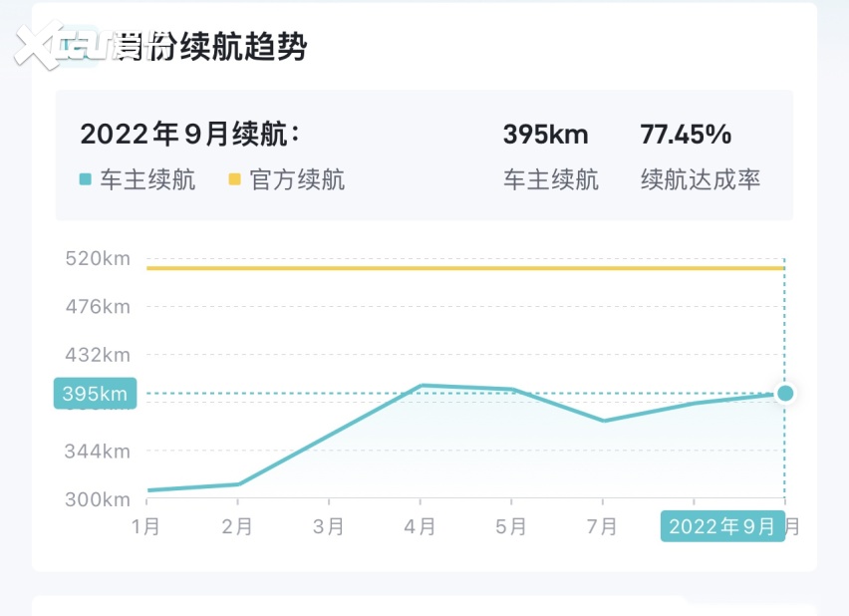This screenshot has height=616, width=849.
Task: Select the 4月 label on the x-axis
Action: (x=420, y=527)
